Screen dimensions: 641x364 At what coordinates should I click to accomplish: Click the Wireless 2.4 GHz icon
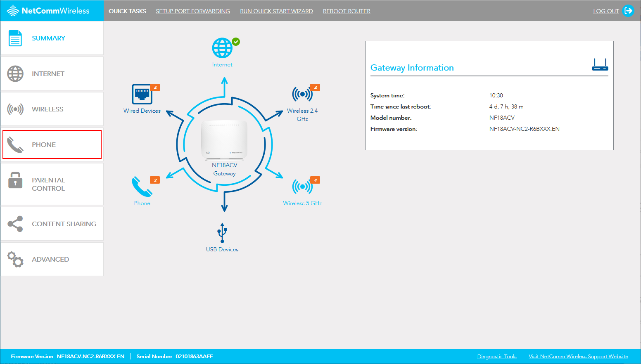(x=302, y=94)
